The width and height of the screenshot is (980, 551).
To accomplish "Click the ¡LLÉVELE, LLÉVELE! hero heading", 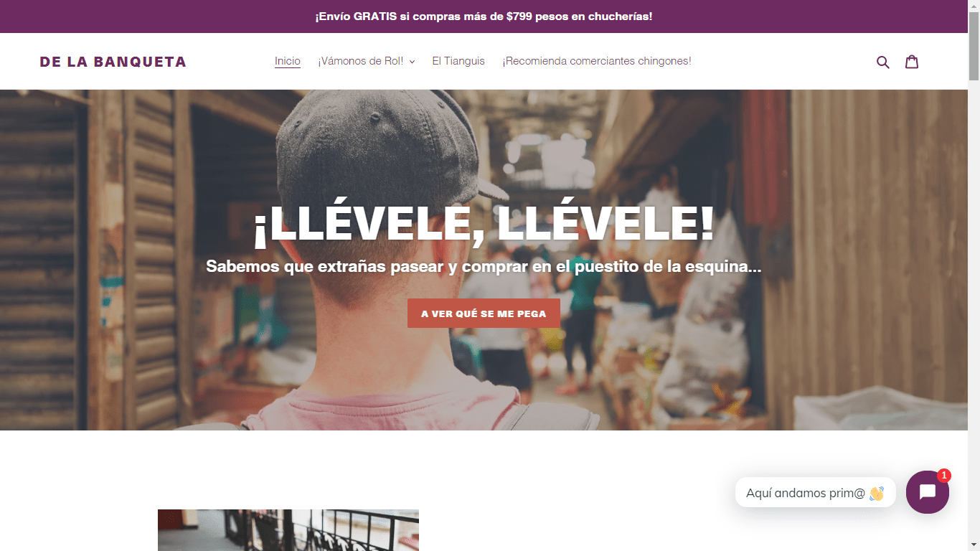I will 484,224.
